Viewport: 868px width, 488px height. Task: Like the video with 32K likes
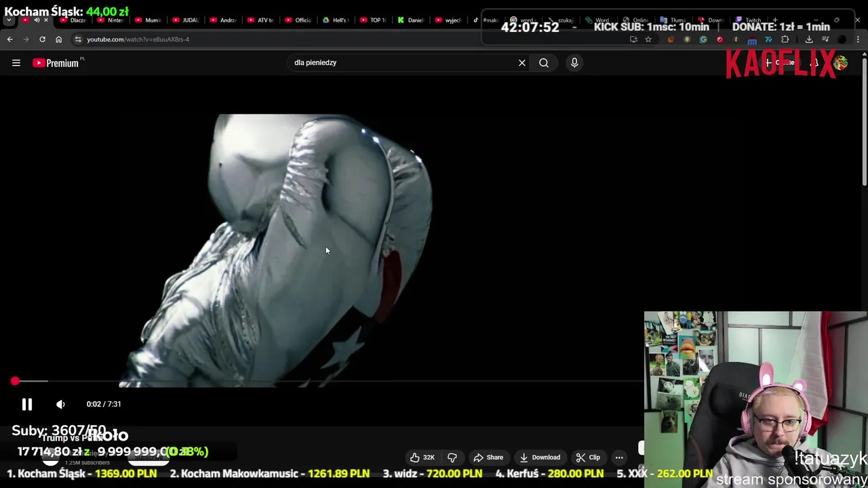[421, 457]
